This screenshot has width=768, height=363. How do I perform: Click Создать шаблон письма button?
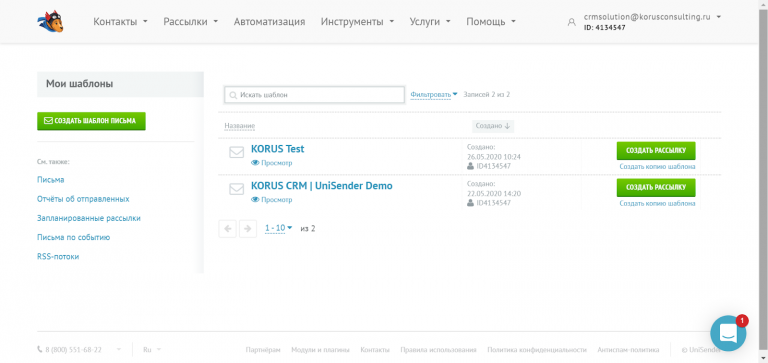coord(91,121)
